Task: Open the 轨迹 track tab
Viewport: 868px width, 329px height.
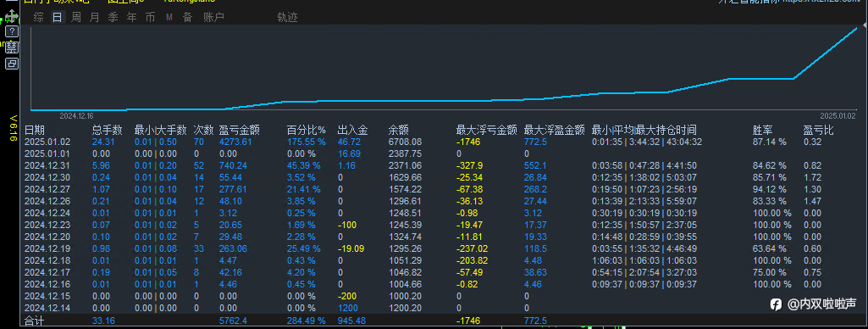Action: point(287,17)
